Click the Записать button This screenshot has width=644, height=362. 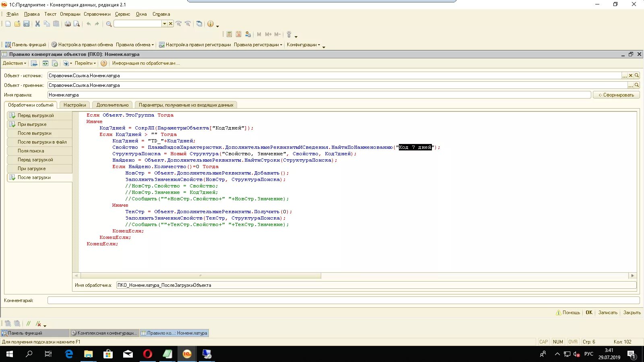point(608,313)
